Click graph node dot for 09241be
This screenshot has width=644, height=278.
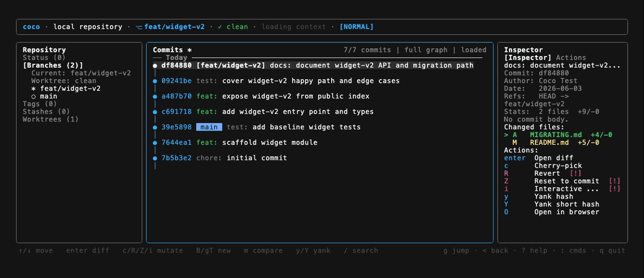pos(155,81)
